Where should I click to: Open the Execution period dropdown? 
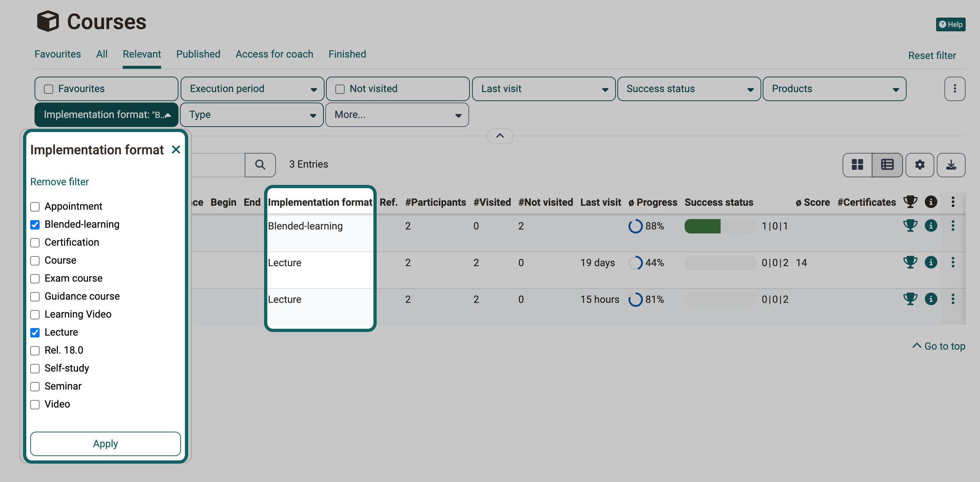click(252, 88)
